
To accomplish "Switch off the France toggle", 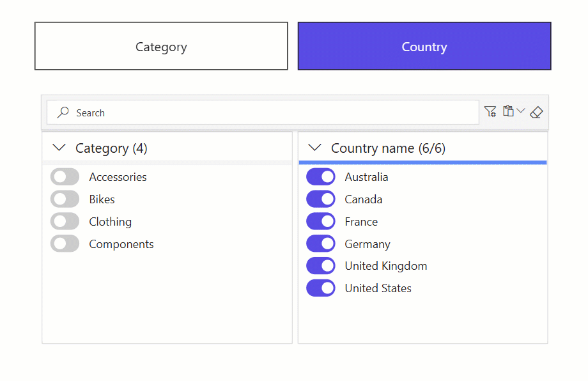I will coord(321,222).
